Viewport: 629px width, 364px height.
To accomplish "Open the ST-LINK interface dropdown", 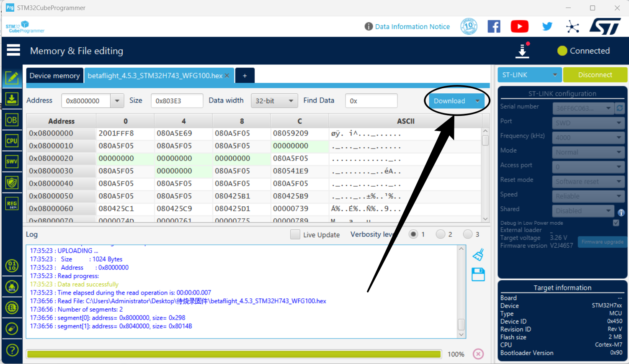I will [529, 75].
